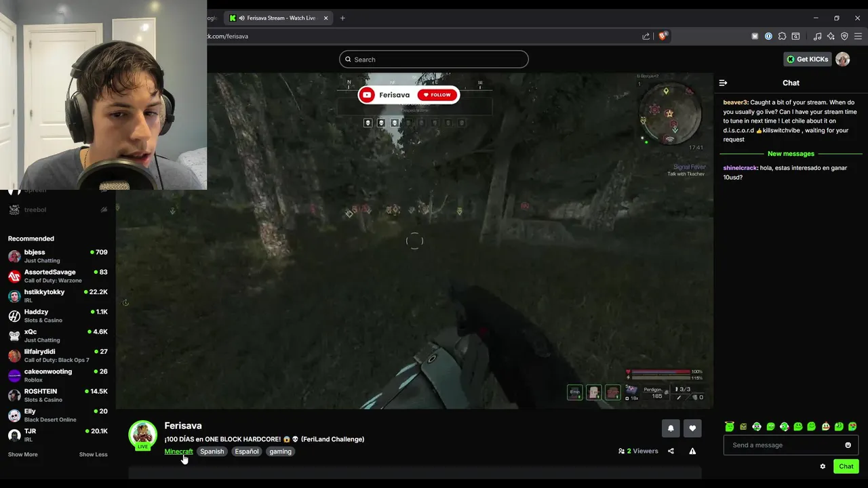This screenshot has height=488, width=868.
Task: Open Haddzy recommended channel
Action: [58, 316]
